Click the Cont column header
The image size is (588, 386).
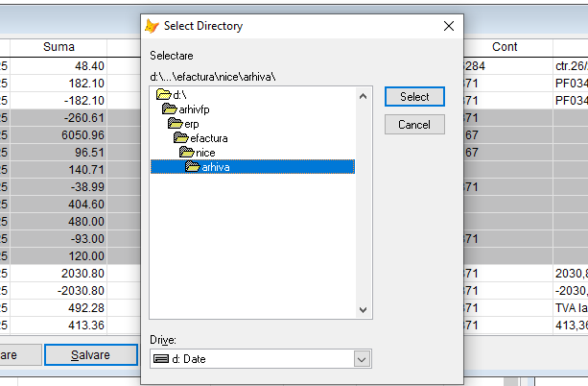tap(505, 46)
